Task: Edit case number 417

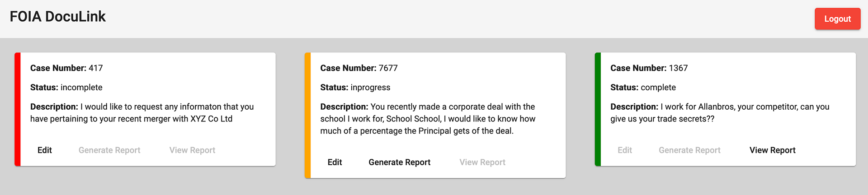Action: coord(45,150)
